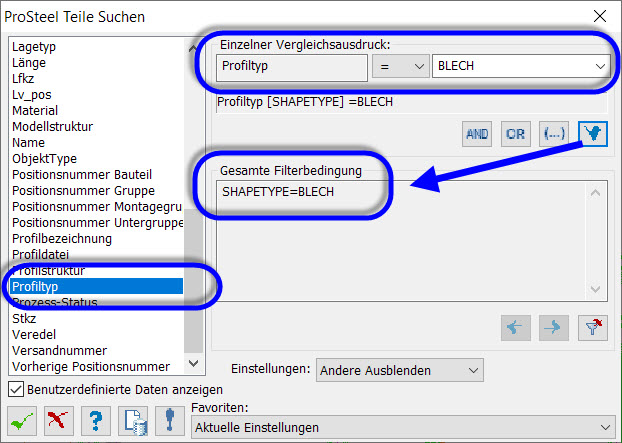This screenshot has width=622, height=443.
Task: Open the Andere Ausblenden settings dropdown
Action: pyautogui.click(x=400, y=370)
